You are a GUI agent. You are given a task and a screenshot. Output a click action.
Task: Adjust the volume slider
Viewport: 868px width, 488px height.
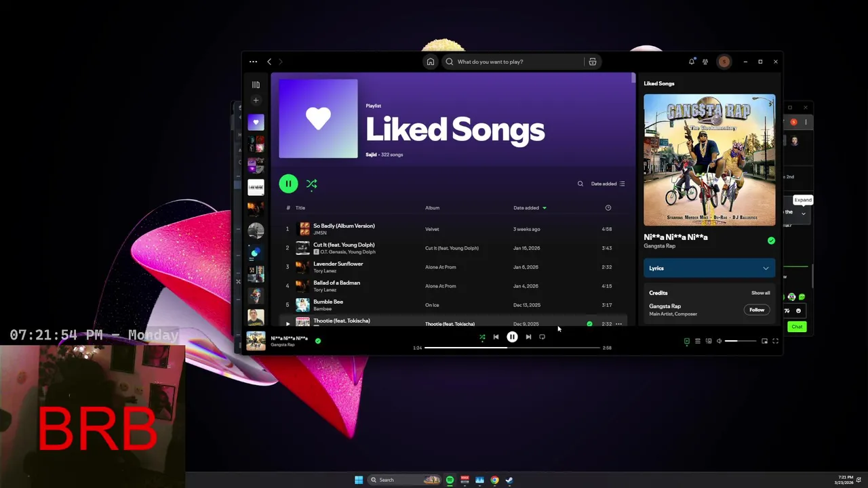741,341
